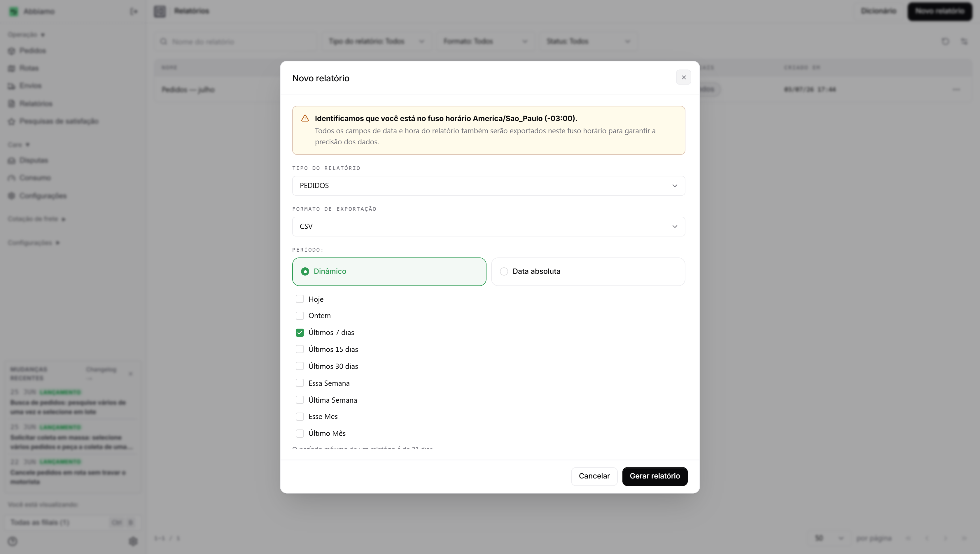The width and height of the screenshot is (980, 554).
Task: Open the rows per page dropdown
Action: [829, 538]
